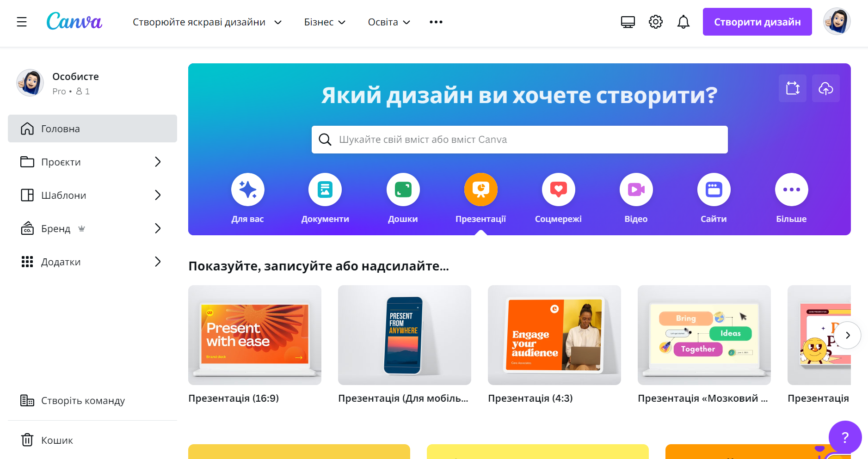Expand the 'Шаблони' chevron

pyautogui.click(x=158, y=195)
